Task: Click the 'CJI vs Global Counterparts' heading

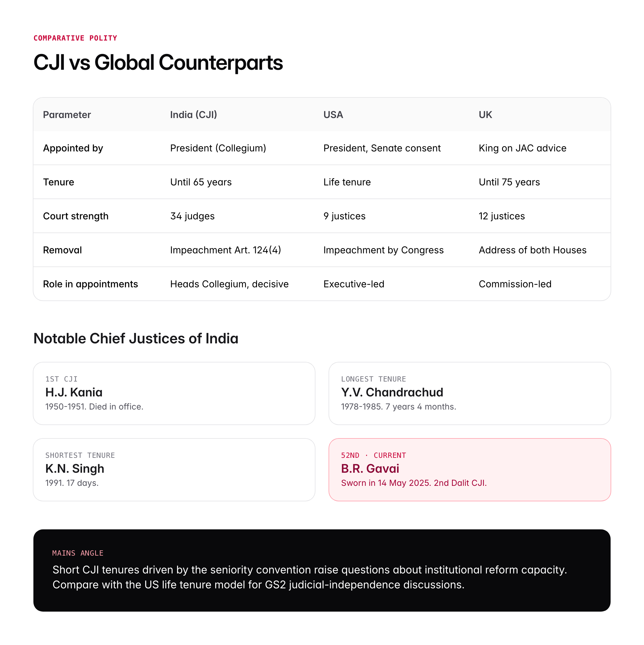Action: click(x=158, y=62)
